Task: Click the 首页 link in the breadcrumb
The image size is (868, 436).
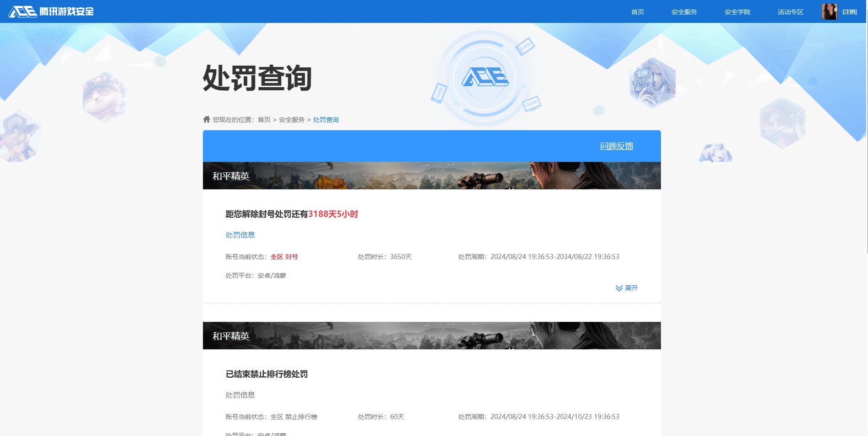Action: coord(263,119)
